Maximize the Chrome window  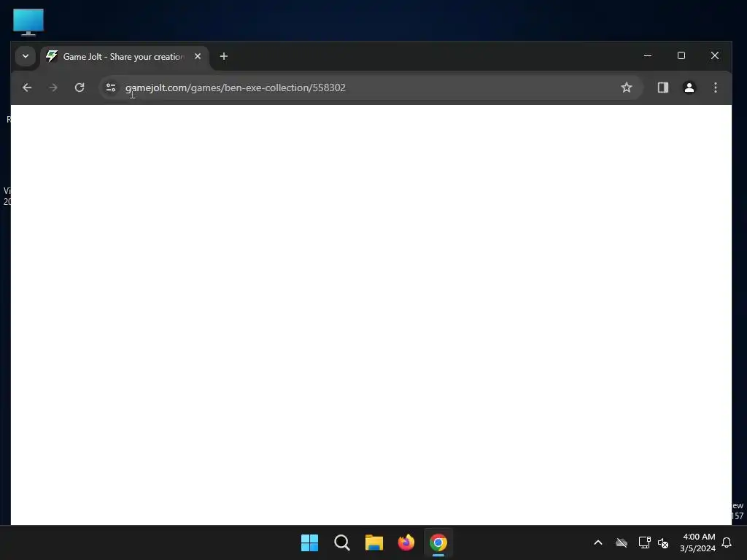tap(681, 55)
